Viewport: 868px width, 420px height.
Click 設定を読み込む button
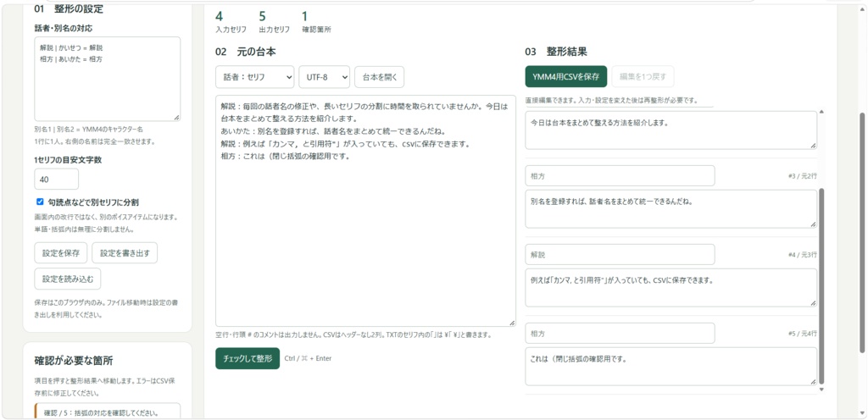pos(68,279)
